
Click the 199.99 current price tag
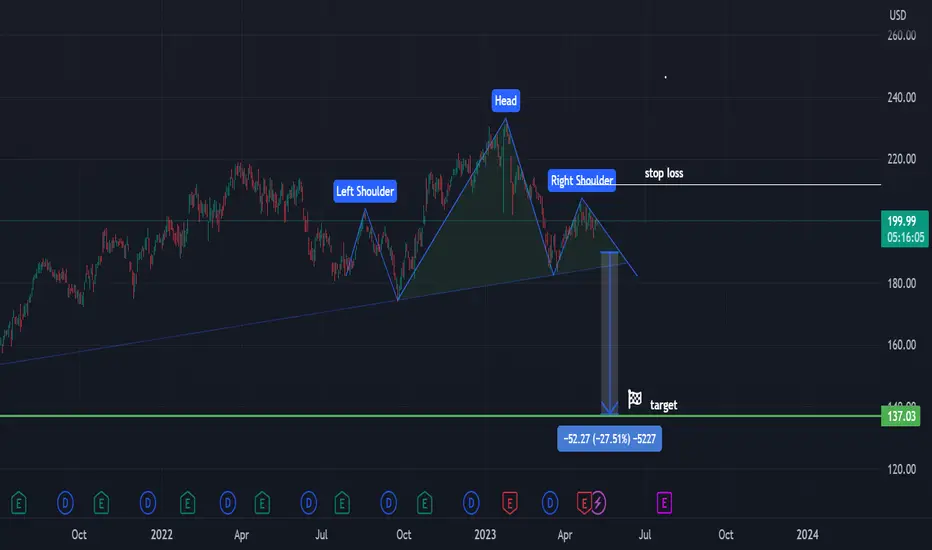tap(905, 229)
